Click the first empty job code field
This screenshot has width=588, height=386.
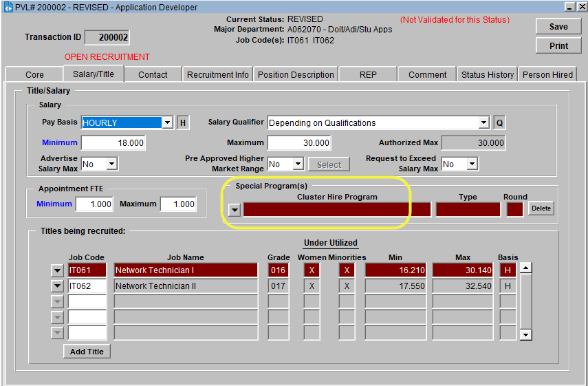(87, 301)
